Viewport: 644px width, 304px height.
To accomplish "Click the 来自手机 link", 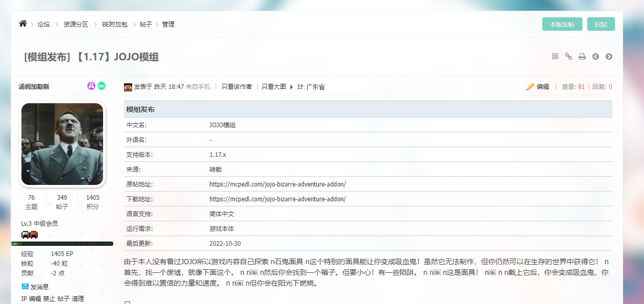I will (x=198, y=87).
